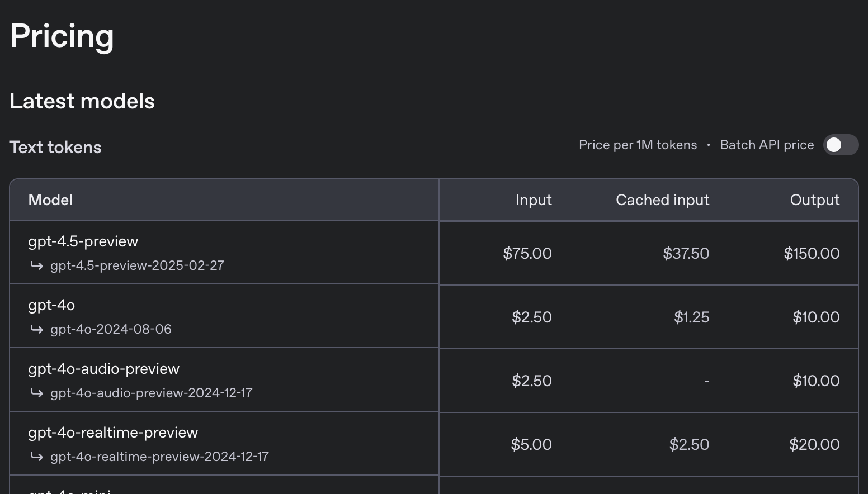Viewport: 868px width, 494px height.
Task: Click the gpt-4o-realtime-preview model name
Action: click(x=113, y=433)
